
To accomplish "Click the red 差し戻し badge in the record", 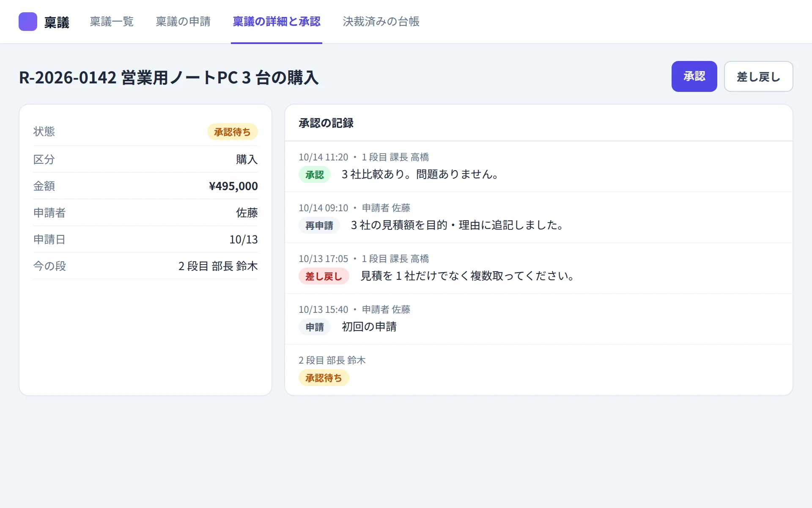I will click(324, 276).
